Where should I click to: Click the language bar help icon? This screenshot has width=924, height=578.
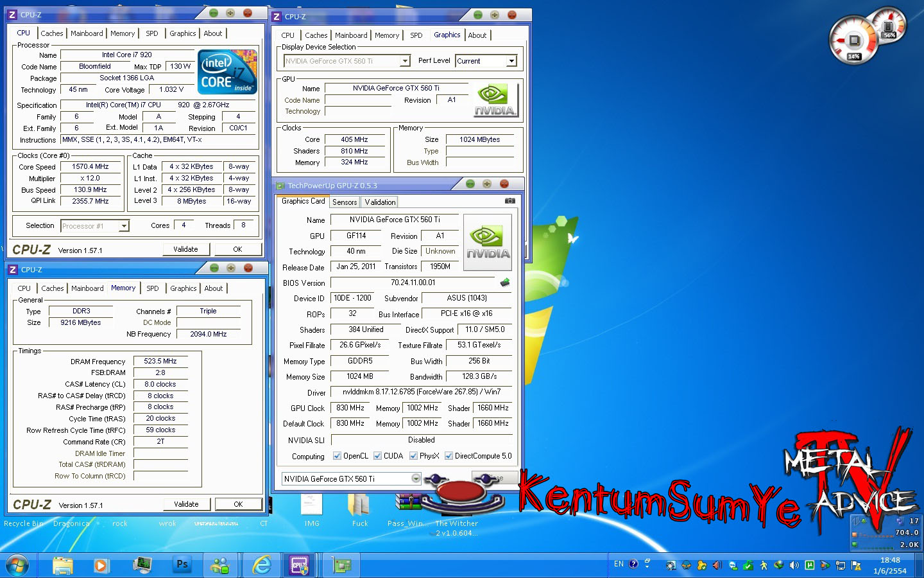633,564
